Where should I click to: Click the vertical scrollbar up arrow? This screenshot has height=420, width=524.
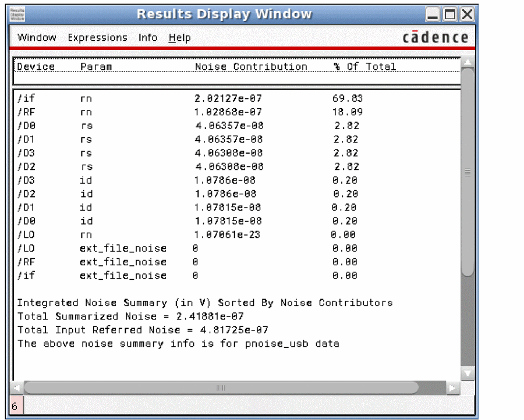(468, 62)
